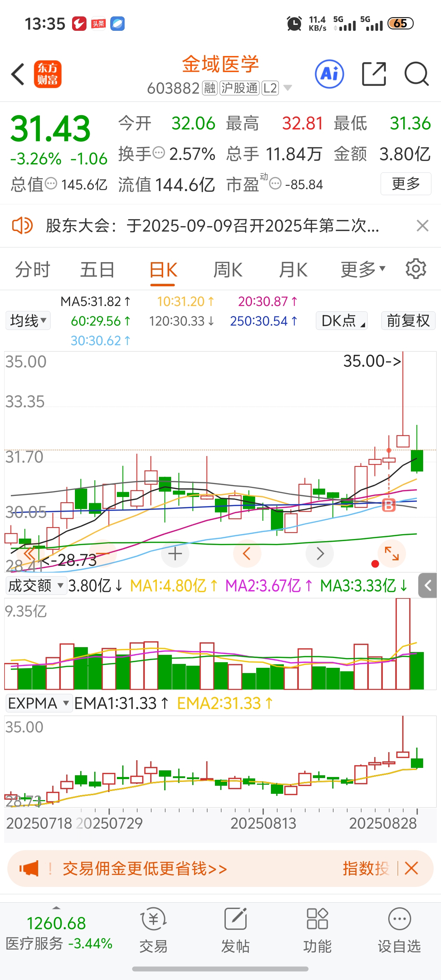The width and height of the screenshot is (441, 980).
Task: Tap the tallest red volume bar
Action: point(403,644)
